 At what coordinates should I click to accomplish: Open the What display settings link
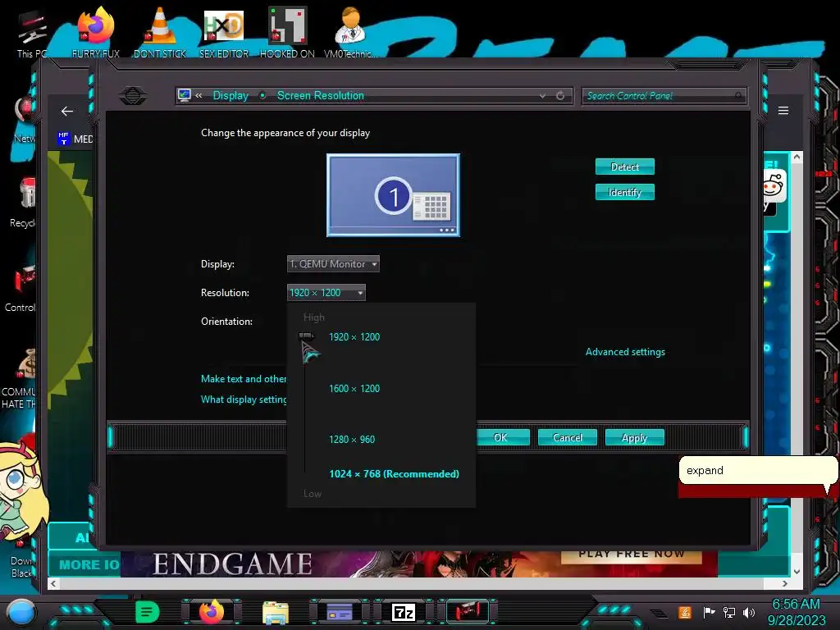244,399
